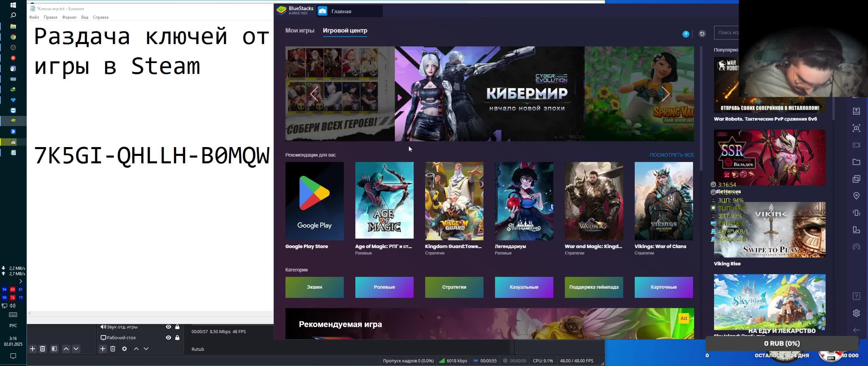868x366 pixels.
Task: Open the Стратегии category button
Action: click(x=454, y=287)
